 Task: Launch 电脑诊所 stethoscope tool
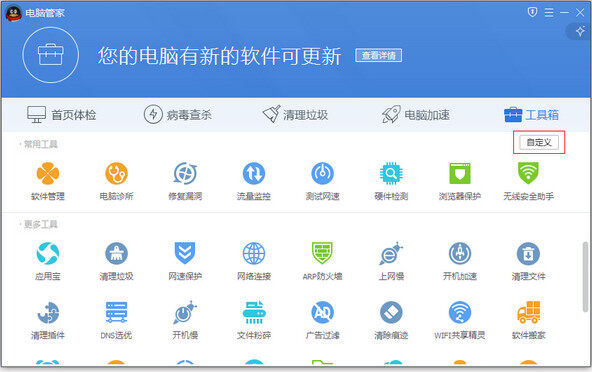coord(116,181)
